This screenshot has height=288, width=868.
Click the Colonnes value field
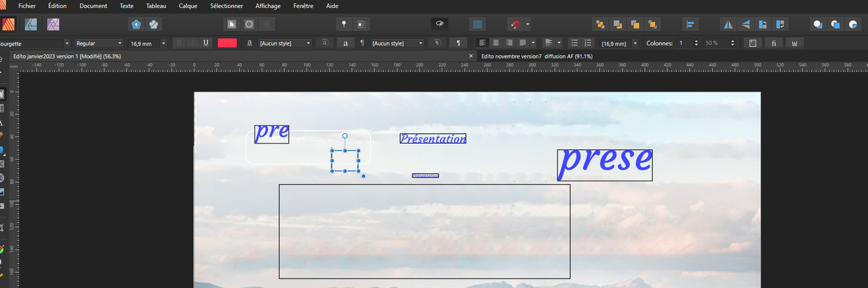point(684,43)
